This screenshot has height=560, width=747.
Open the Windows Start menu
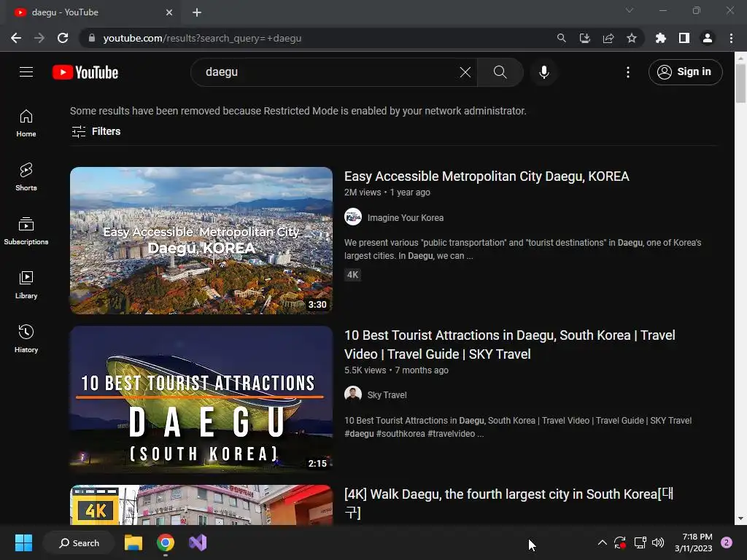coord(23,542)
